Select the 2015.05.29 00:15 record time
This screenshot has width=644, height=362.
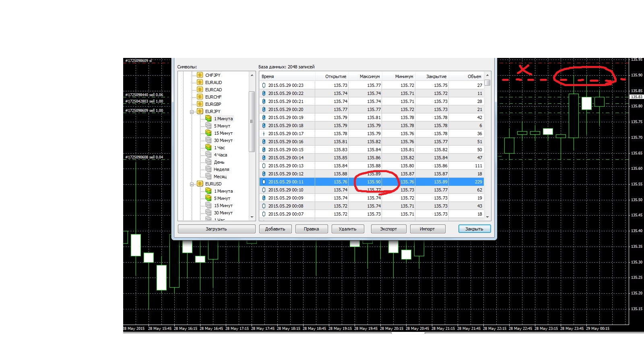[286, 150]
